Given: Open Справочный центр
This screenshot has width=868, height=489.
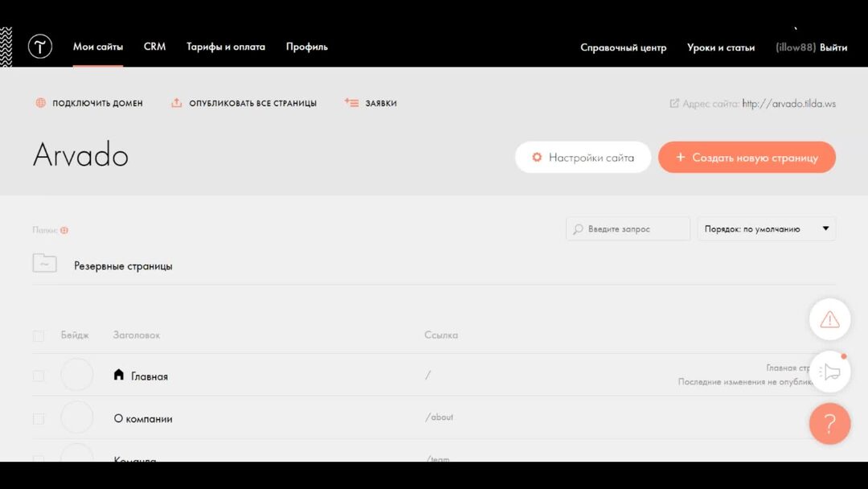Looking at the screenshot, I should 624,47.
